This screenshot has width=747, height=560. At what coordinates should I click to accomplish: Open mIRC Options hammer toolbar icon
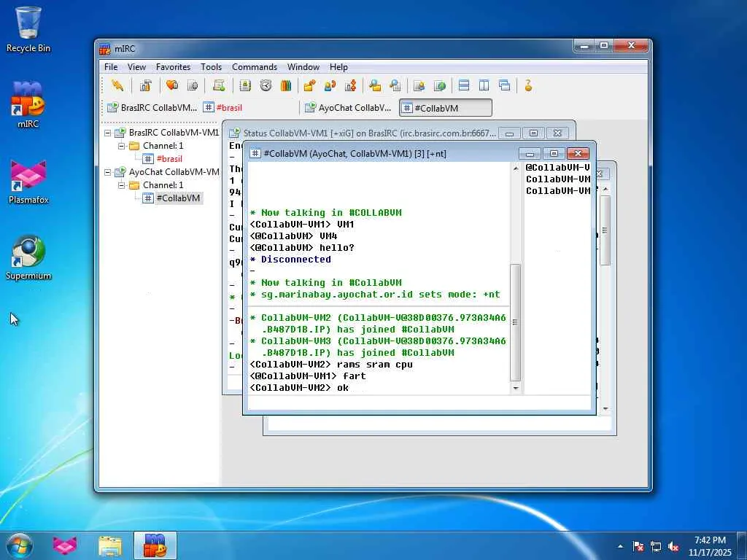tap(145, 86)
